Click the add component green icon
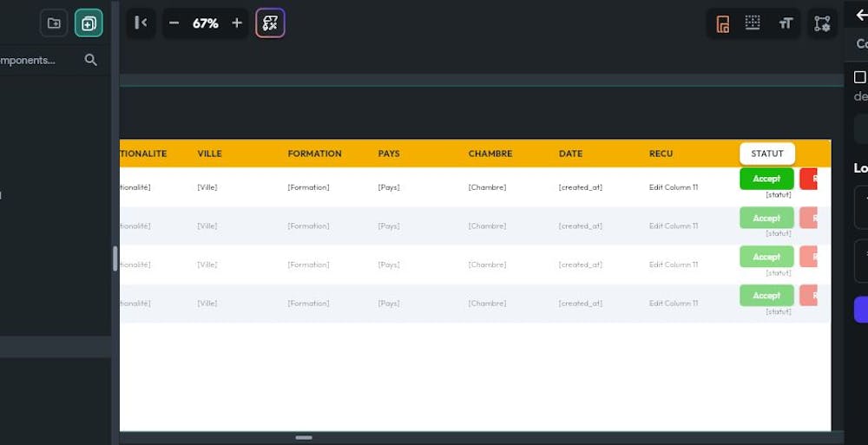The height and width of the screenshot is (445, 868). 89,23
